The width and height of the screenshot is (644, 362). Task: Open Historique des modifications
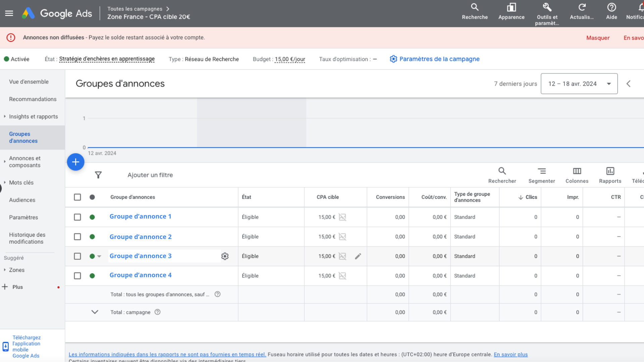point(27,238)
